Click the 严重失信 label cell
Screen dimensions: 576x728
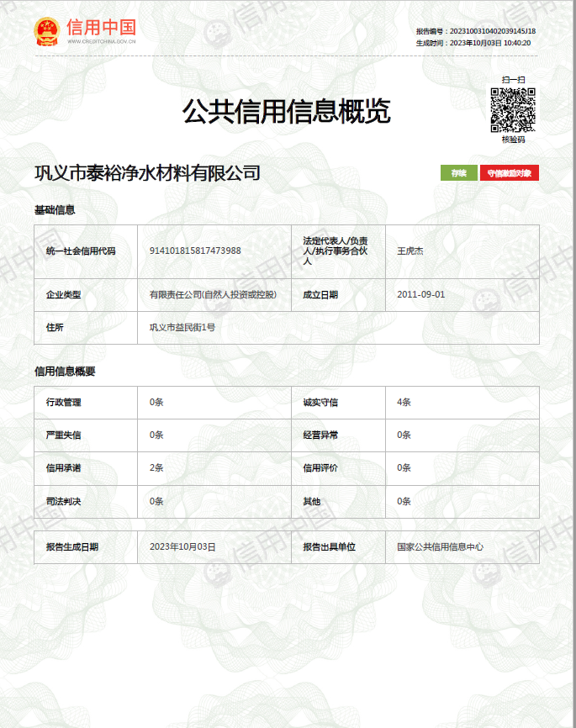tap(86, 435)
